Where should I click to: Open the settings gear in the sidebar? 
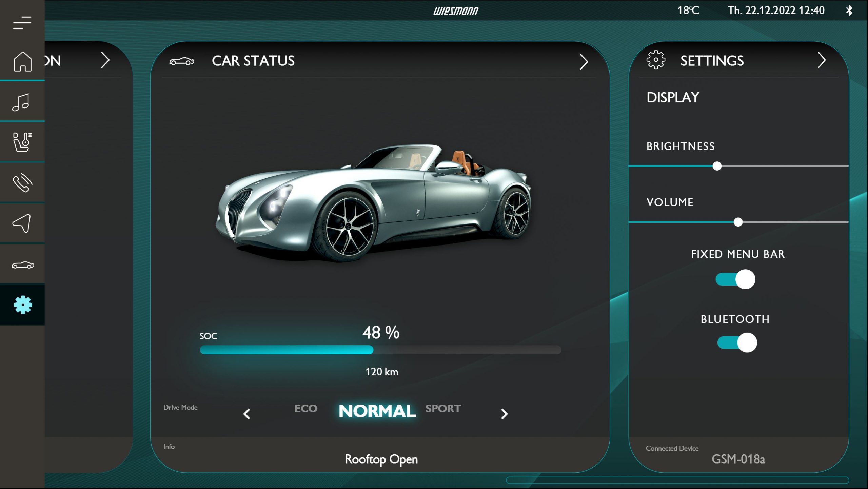tap(22, 305)
